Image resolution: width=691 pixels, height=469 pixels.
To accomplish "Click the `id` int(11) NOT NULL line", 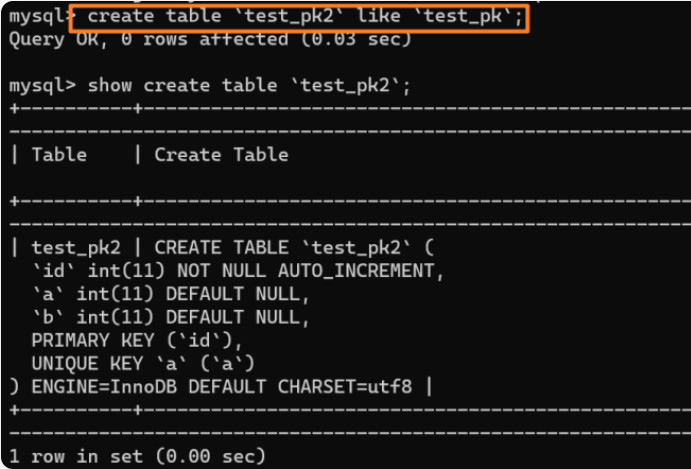I will (150, 270).
